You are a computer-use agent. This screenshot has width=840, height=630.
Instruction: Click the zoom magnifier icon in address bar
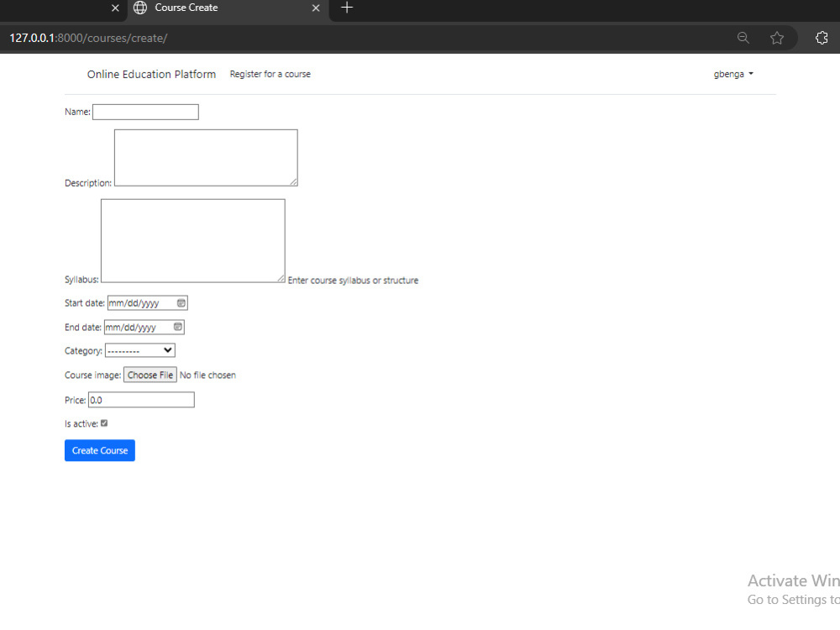click(743, 38)
